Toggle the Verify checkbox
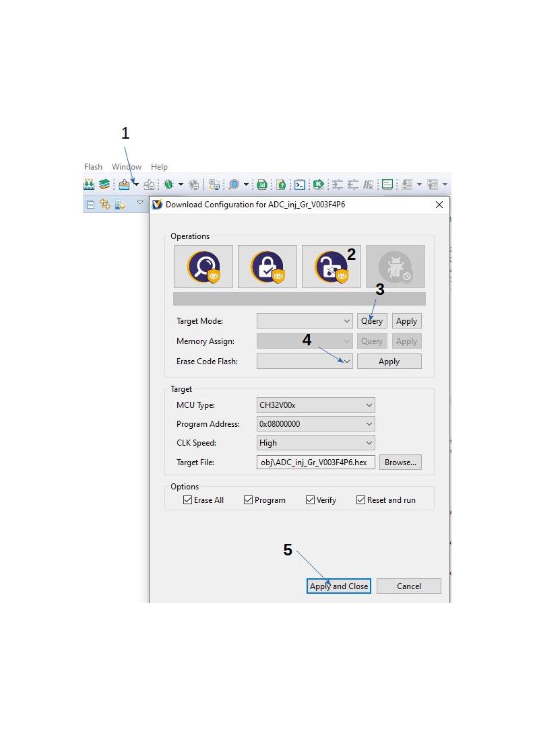This screenshot has width=535, height=756. tap(310, 500)
